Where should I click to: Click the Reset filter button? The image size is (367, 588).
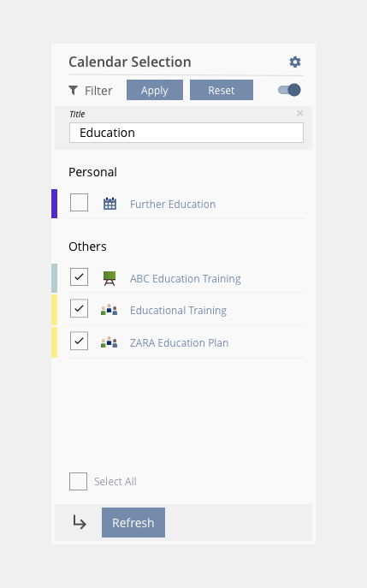coord(222,90)
